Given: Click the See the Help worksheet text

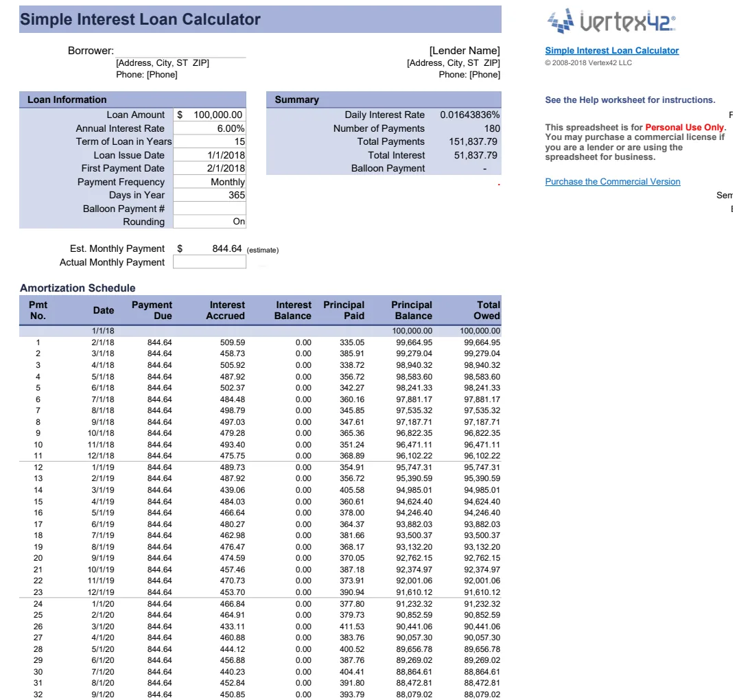Looking at the screenshot, I should coord(630,100).
